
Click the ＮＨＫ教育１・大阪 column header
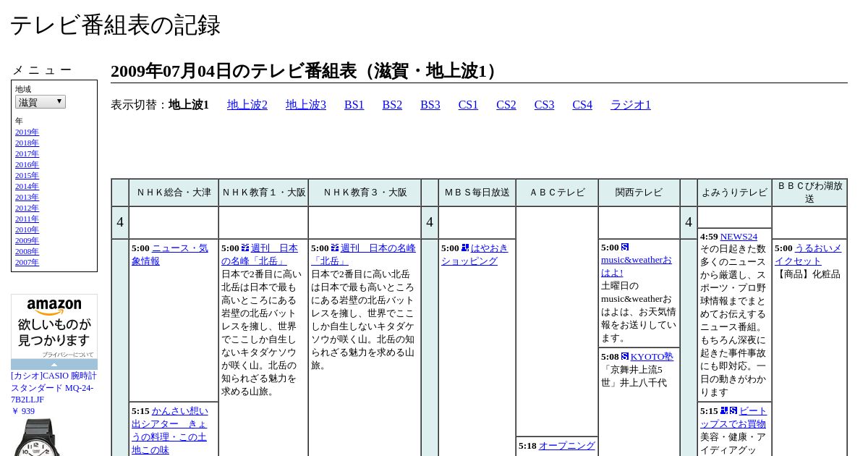pyautogui.click(x=263, y=193)
